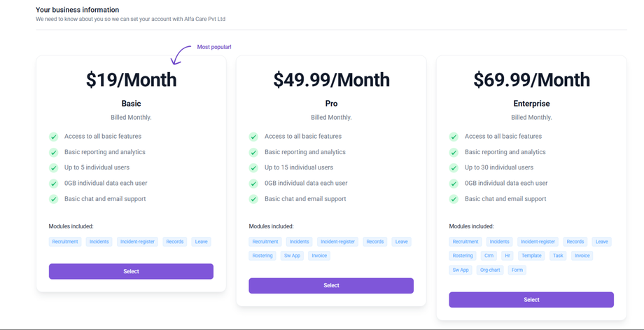Click the Form module tag
Image resolution: width=644 pixels, height=330 pixels.
tap(517, 270)
